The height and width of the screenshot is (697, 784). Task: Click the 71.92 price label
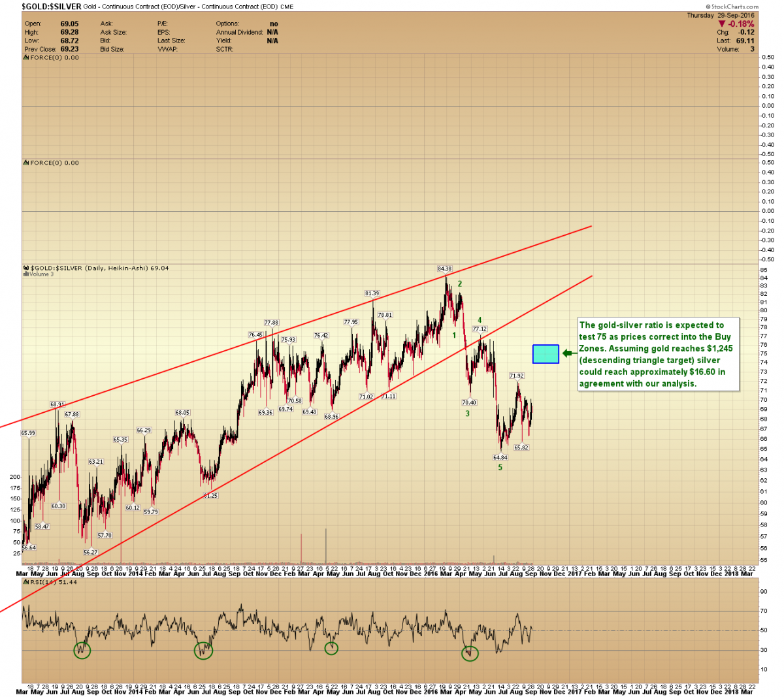[x=517, y=376]
